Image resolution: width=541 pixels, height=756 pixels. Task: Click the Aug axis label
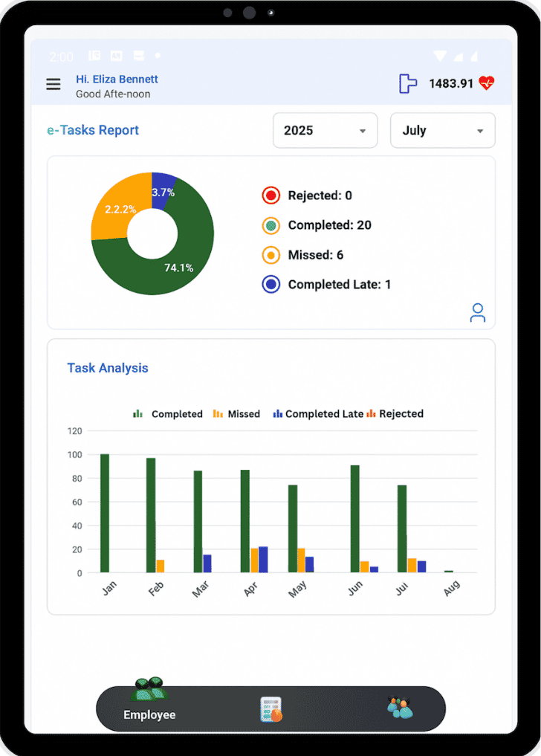coord(452,588)
